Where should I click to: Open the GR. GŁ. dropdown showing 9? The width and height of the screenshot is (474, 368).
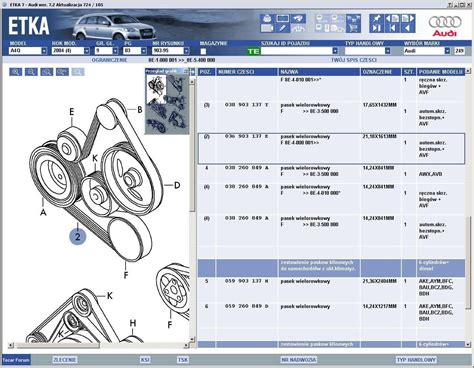[x=115, y=51]
